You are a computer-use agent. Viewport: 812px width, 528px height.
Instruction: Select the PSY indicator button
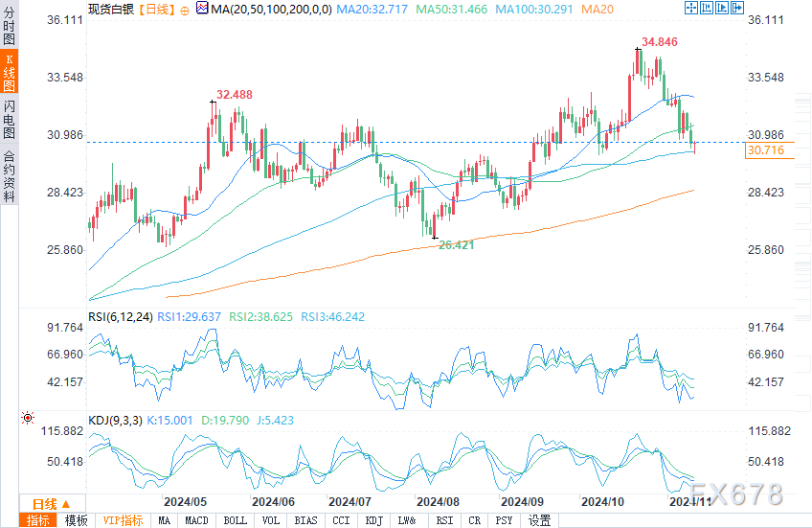504,520
